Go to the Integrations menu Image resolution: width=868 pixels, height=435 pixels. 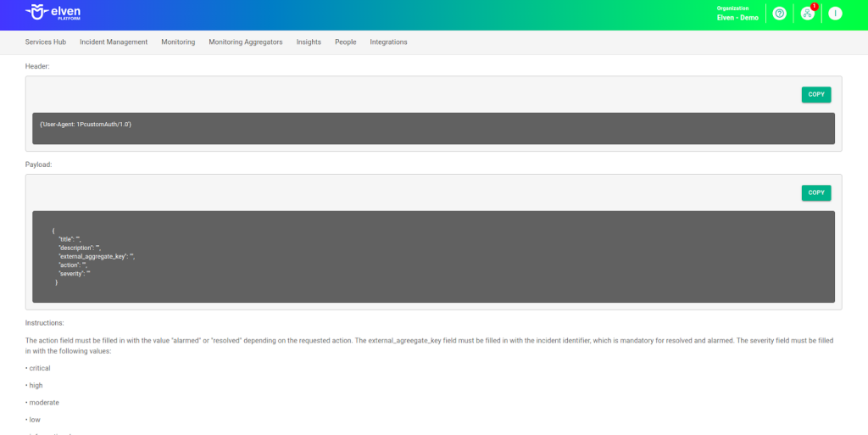tap(388, 42)
